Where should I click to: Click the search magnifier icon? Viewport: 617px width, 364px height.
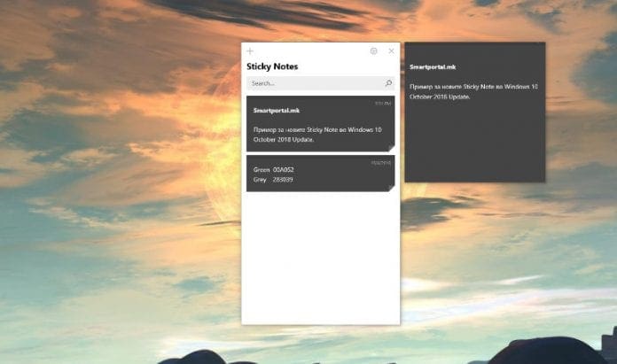pos(388,83)
